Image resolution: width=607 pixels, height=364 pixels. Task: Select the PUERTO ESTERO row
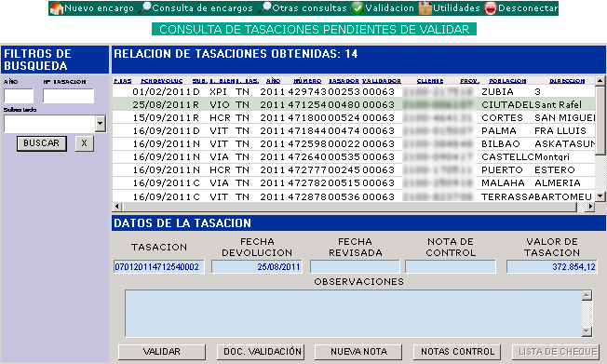[354, 170]
